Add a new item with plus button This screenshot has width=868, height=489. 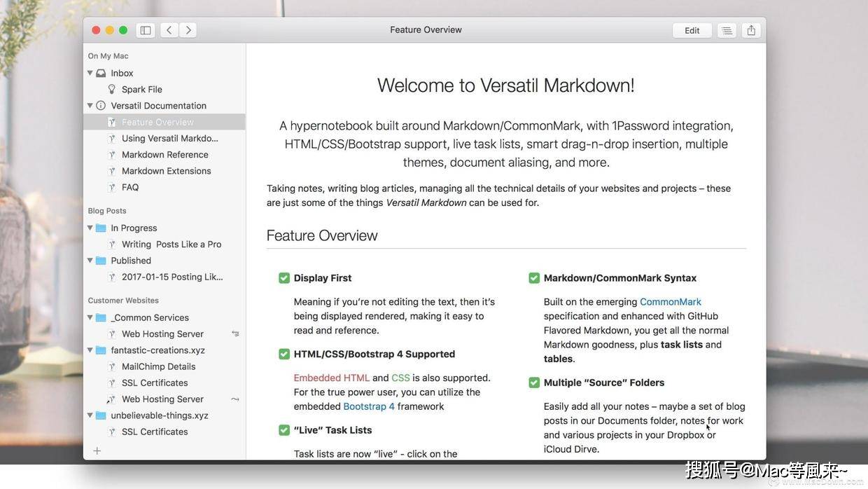[x=97, y=450]
